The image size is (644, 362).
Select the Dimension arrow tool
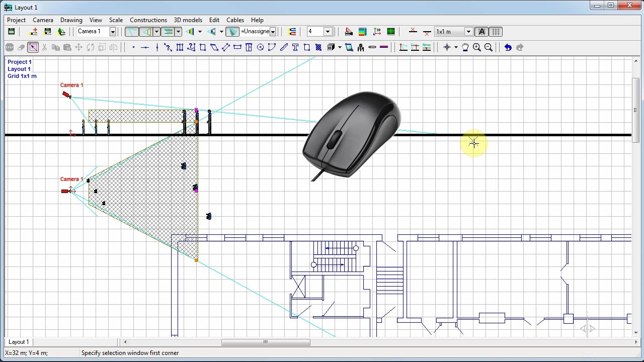372,47
